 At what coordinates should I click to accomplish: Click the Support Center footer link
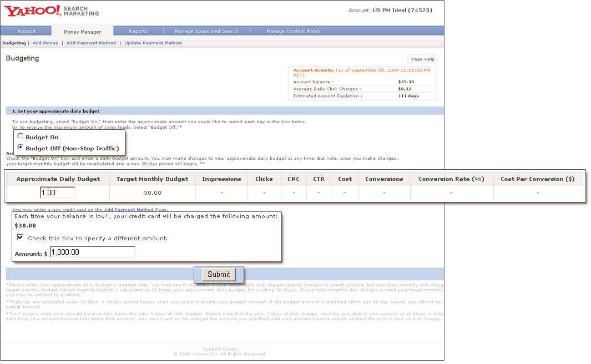(x=219, y=349)
